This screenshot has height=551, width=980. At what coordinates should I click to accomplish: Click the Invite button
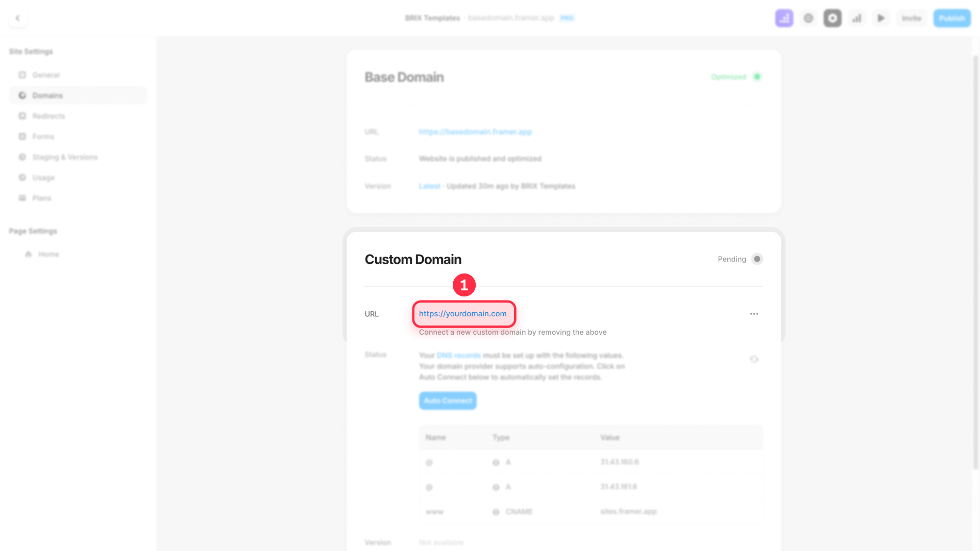tap(911, 18)
